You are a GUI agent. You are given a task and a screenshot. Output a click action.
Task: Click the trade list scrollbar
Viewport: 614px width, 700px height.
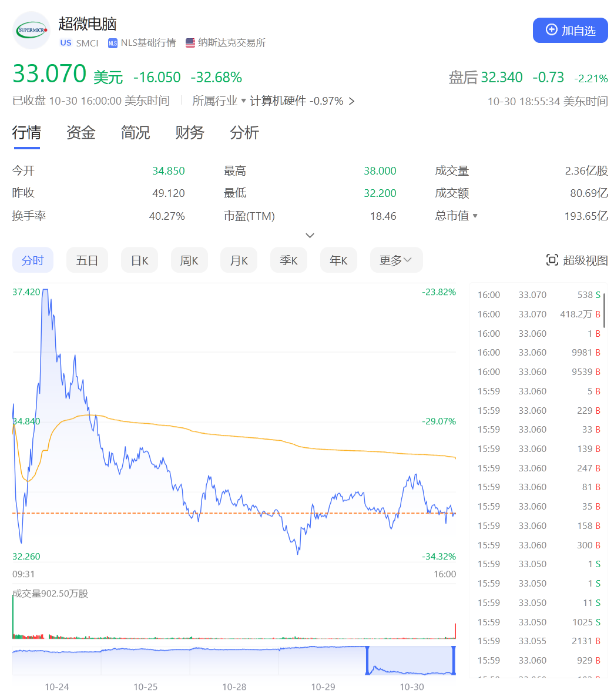coord(604,310)
